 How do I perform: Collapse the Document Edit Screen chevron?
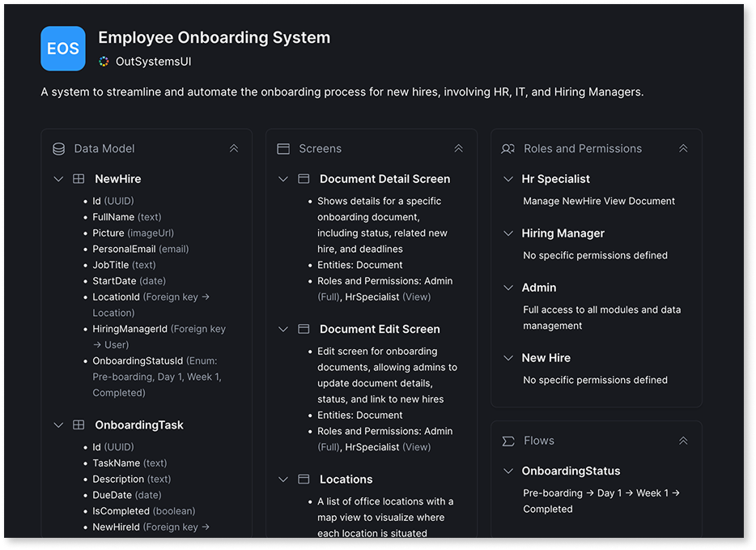(283, 329)
